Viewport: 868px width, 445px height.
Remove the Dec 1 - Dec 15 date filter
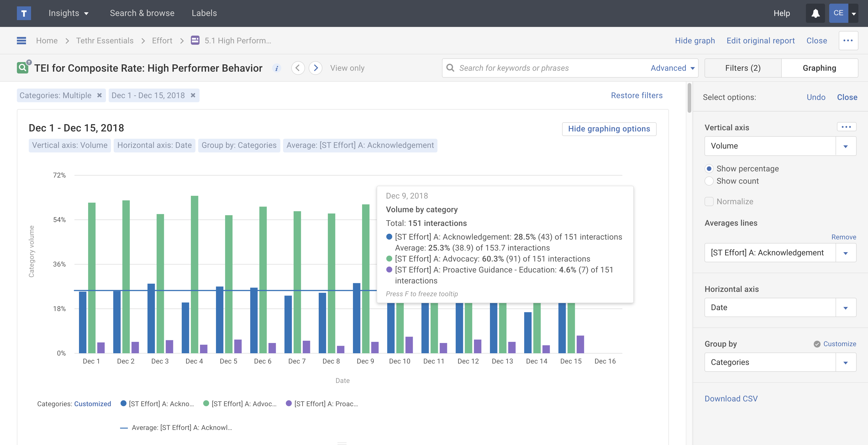click(193, 95)
